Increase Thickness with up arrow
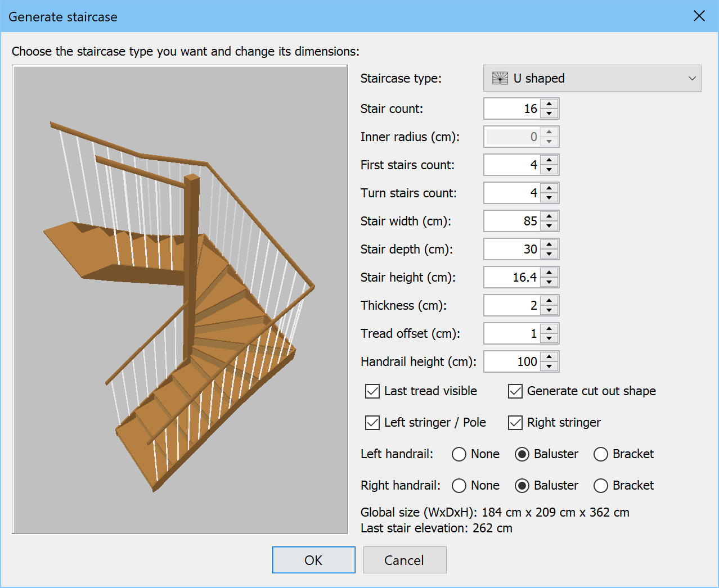Image resolution: width=719 pixels, height=588 pixels. coord(549,300)
